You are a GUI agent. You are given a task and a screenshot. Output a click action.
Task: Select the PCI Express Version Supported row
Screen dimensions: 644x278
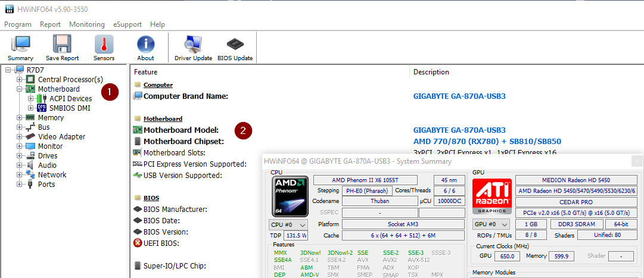pos(195,164)
